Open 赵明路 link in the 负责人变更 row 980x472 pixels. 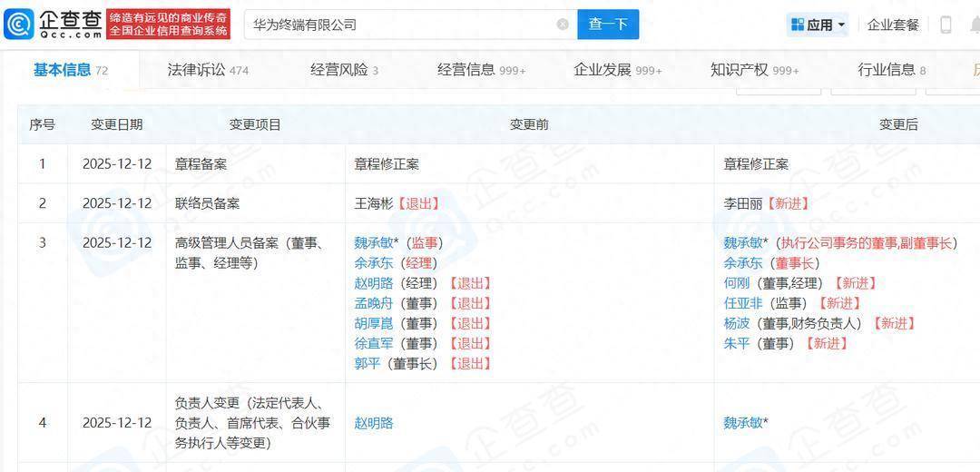[373, 422]
